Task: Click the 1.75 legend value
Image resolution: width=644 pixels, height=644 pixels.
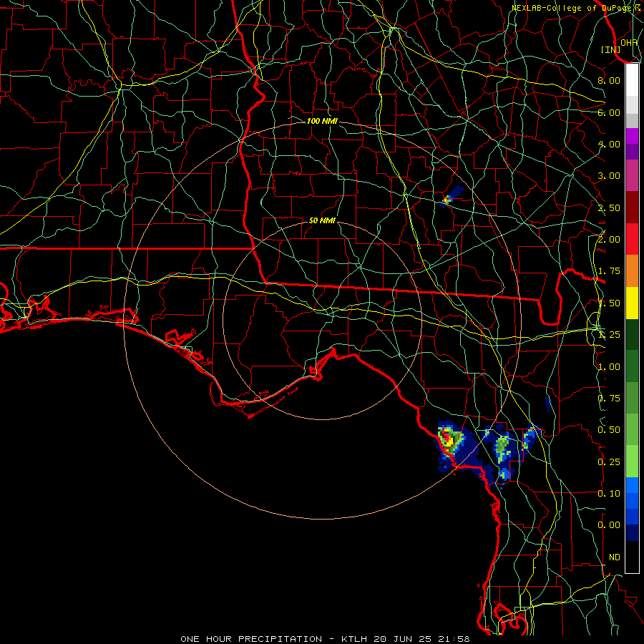Action: tap(609, 271)
